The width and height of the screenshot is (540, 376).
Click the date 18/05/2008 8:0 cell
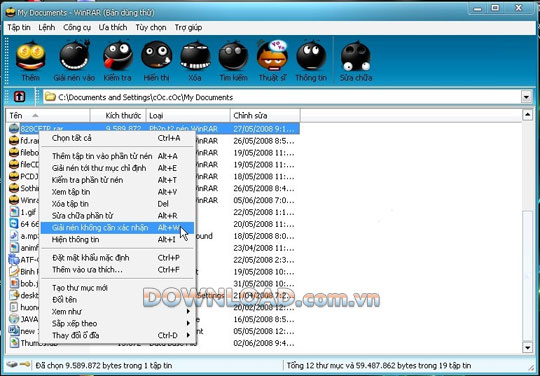pyautogui.click(x=264, y=236)
